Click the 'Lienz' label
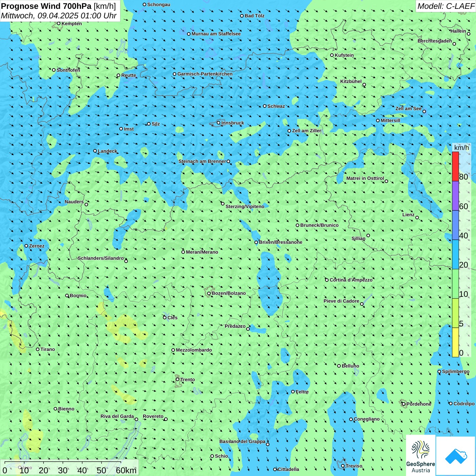The image size is (476, 476). (x=408, y=215)
